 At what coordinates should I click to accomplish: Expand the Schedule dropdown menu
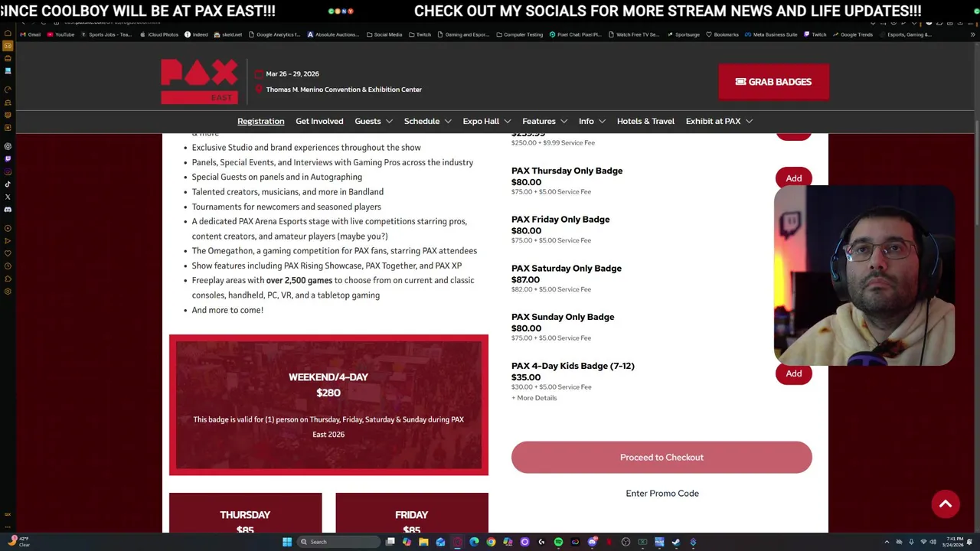click(428, 121)
